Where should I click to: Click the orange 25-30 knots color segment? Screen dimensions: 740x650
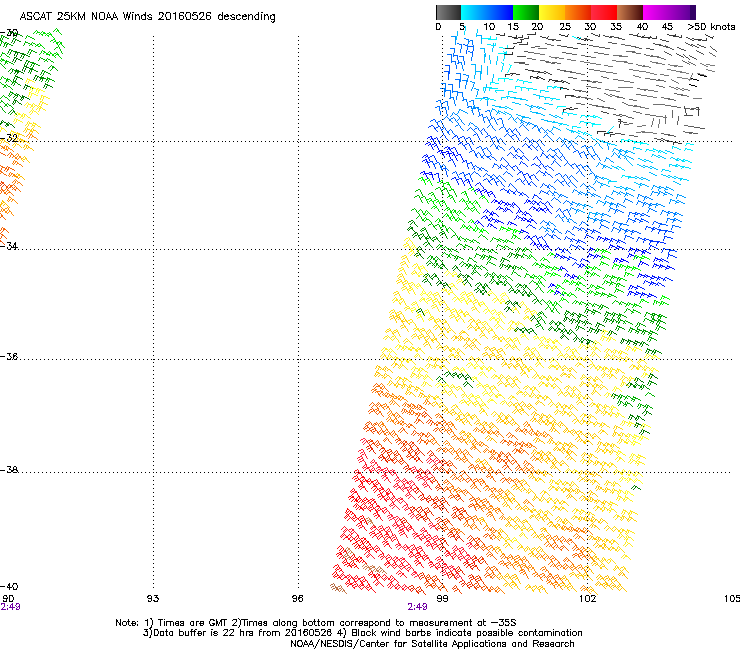(578, 12)
